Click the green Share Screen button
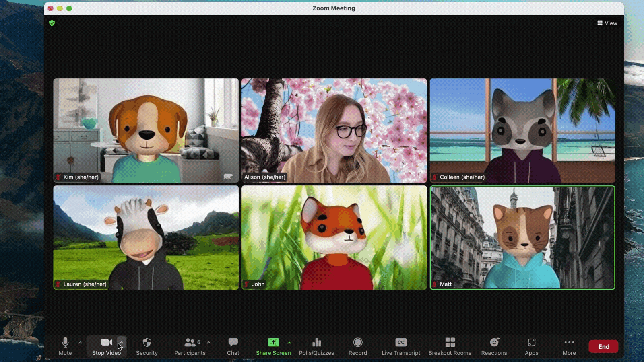Image resolution: width=644 pixels, height=362 pixels. (x=273, y=346)
